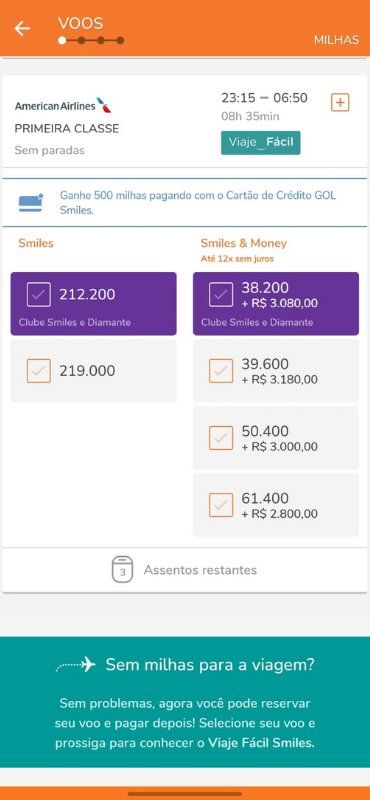Image resolution: width=370 pixels, height=800 pixels.
Task: Check the 61.400 + R$ 2.800,00 option
Action: pos(221,505)
